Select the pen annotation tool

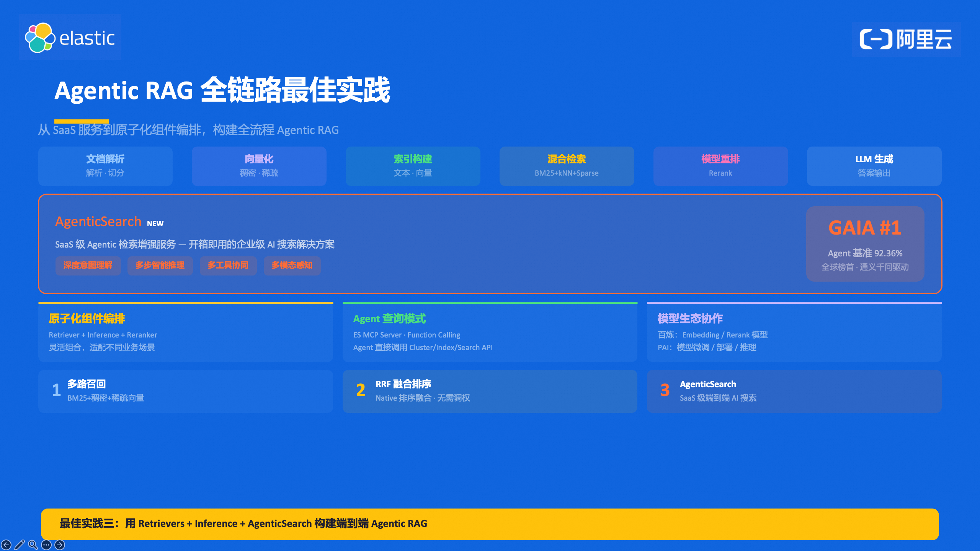click(x=20, y=544)
